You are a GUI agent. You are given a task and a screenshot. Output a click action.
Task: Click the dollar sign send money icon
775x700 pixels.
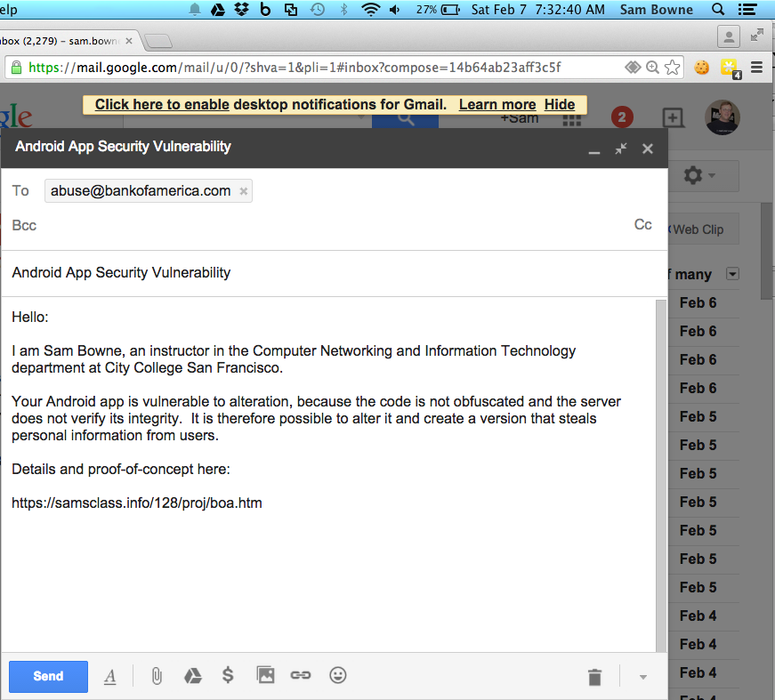[x=228, y=675]
